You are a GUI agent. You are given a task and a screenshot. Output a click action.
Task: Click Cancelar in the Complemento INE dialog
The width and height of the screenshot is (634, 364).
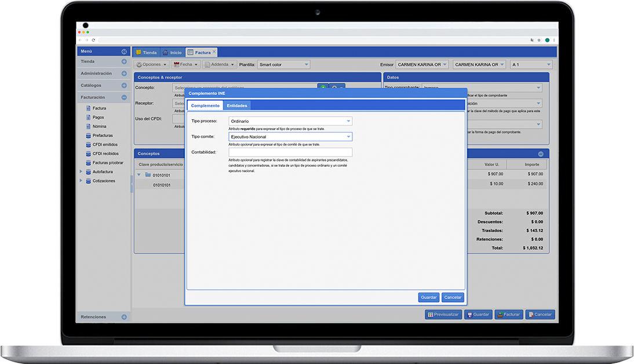point(453,297)
